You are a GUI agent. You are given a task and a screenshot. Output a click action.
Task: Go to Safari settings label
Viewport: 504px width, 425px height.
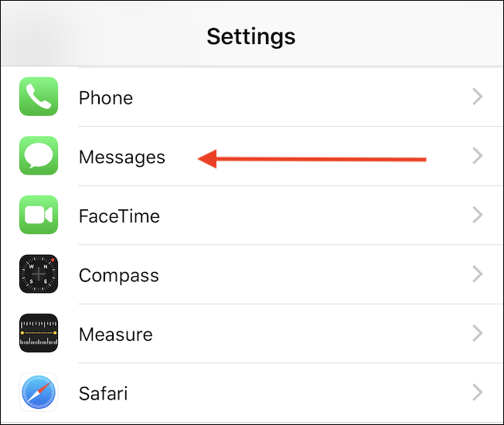coord(103,393)
